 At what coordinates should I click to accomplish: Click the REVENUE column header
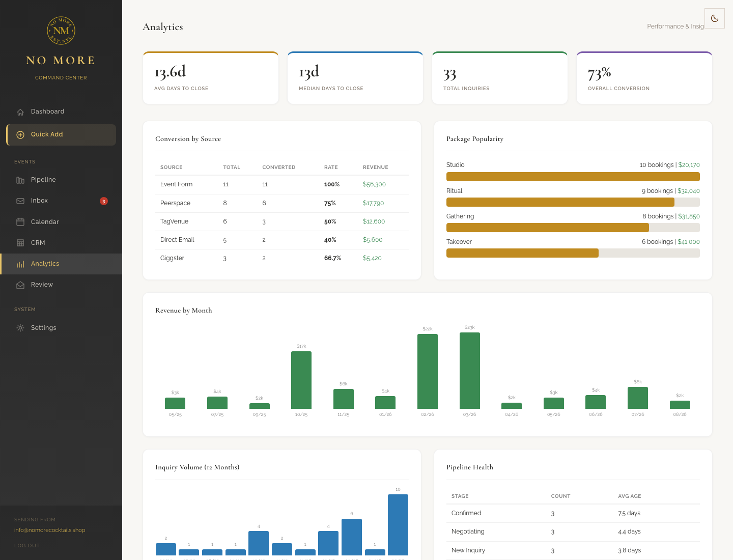click(376, 167)
